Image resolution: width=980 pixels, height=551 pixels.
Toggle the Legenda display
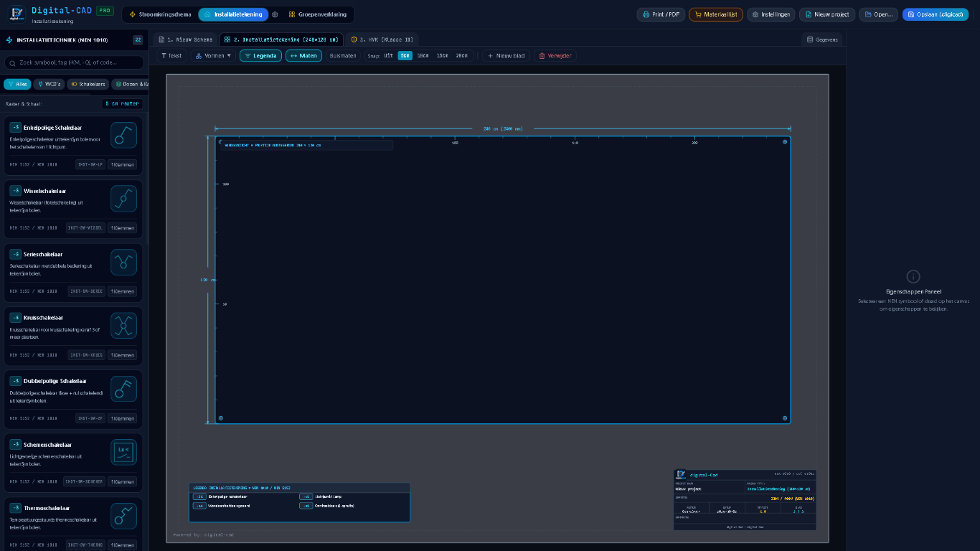click(x=260, y=55)
